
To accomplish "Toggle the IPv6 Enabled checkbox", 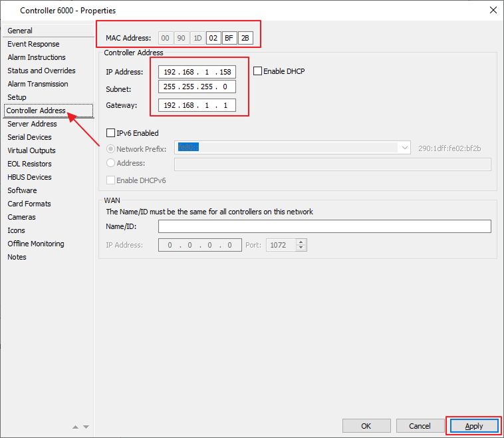I will 111,133.
